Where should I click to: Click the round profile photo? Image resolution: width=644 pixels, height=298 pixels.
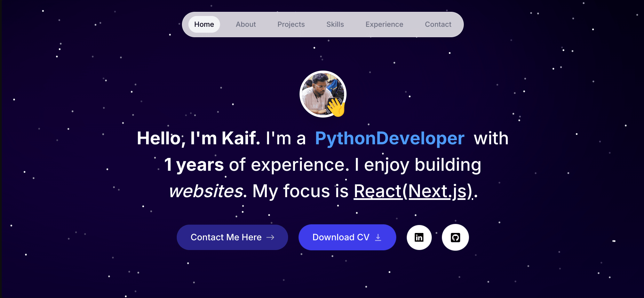(x=323, y=94)
